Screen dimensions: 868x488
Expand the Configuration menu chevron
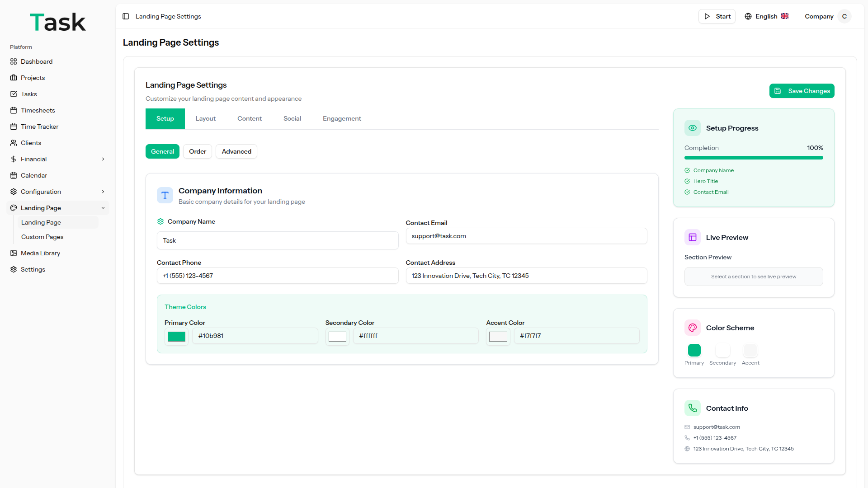click(103, 192)
